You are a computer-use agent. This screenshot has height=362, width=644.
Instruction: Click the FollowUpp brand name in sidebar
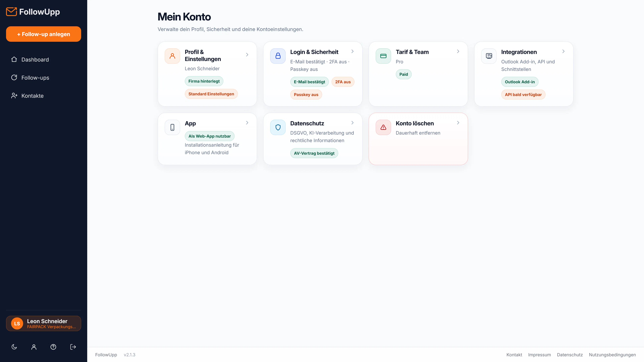pos(40,12)
